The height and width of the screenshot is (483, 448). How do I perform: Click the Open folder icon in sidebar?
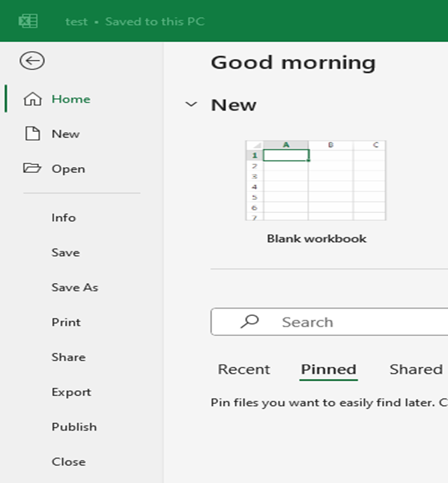[x=32, y=168]
